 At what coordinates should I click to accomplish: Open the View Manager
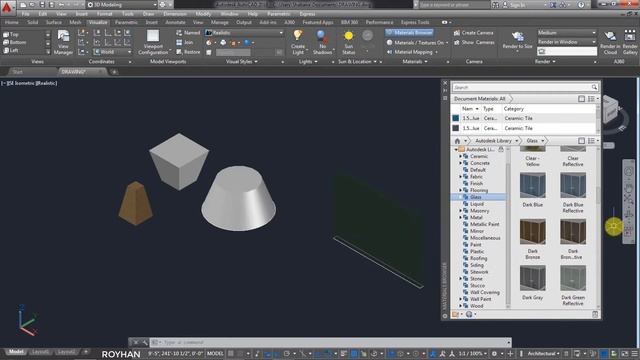click(63, 42)
